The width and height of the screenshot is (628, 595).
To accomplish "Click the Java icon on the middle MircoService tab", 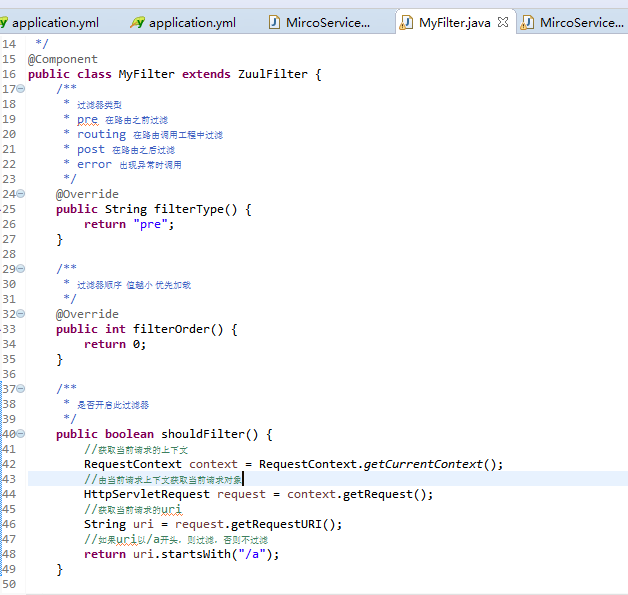I will click(x=274, y=22).
